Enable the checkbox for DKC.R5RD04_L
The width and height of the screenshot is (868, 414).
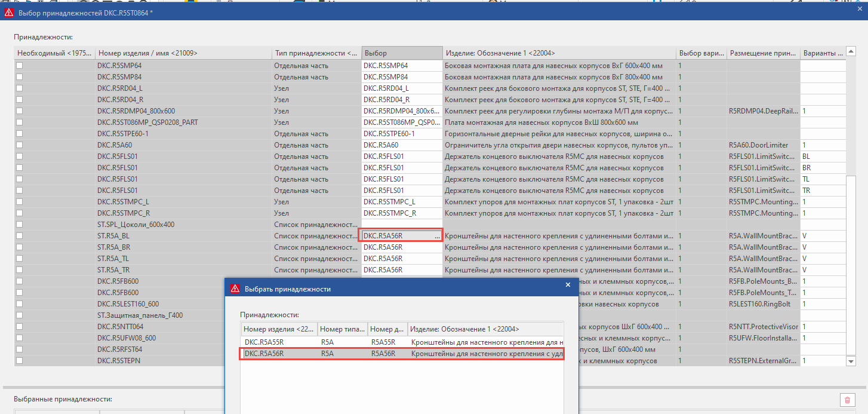20,88
